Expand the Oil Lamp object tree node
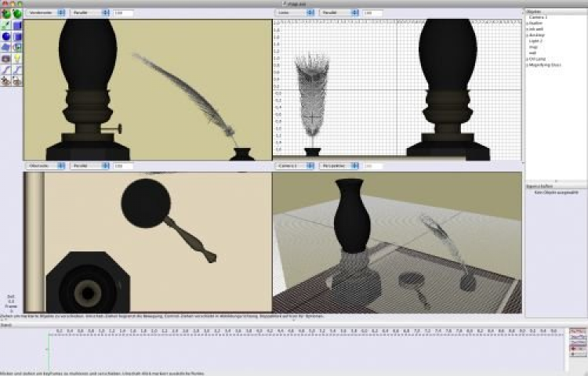Image resolution: width=588 pixels, height=376 pixels. [x=527, y=60]
